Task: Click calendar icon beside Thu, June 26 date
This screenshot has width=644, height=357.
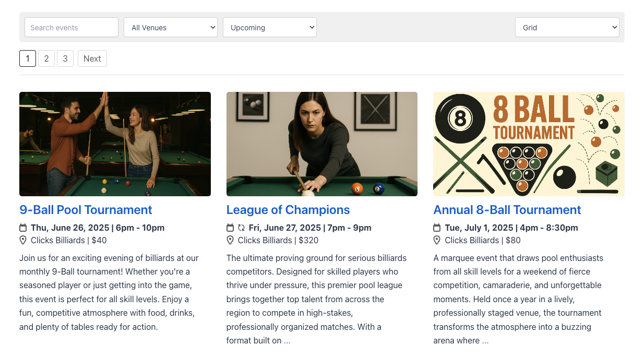Action: tap(23, 228)
